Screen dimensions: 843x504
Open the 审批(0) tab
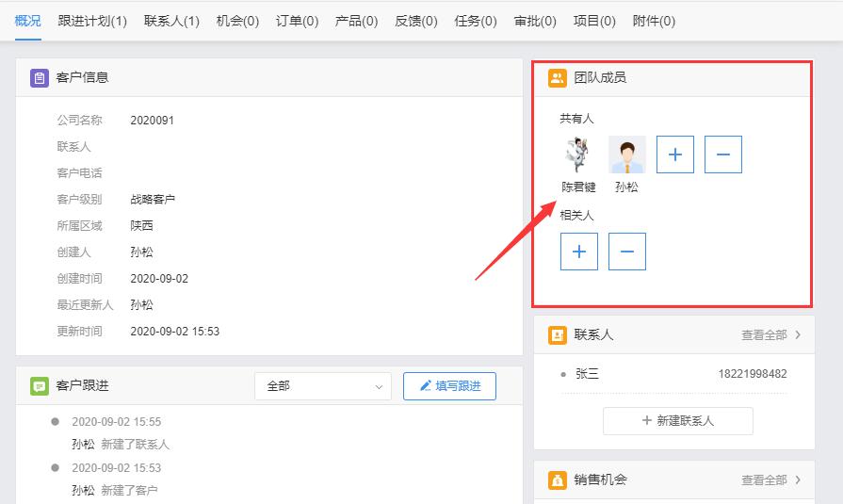[535, 21]
